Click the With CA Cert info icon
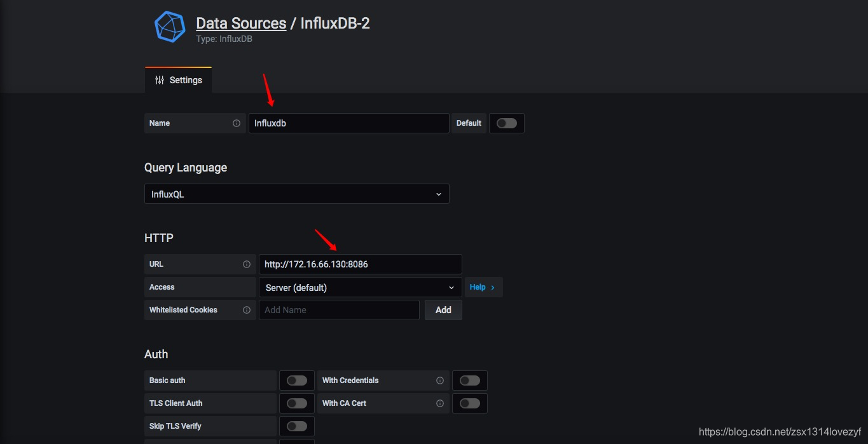 pyautogui.click(x=440, y=403)
